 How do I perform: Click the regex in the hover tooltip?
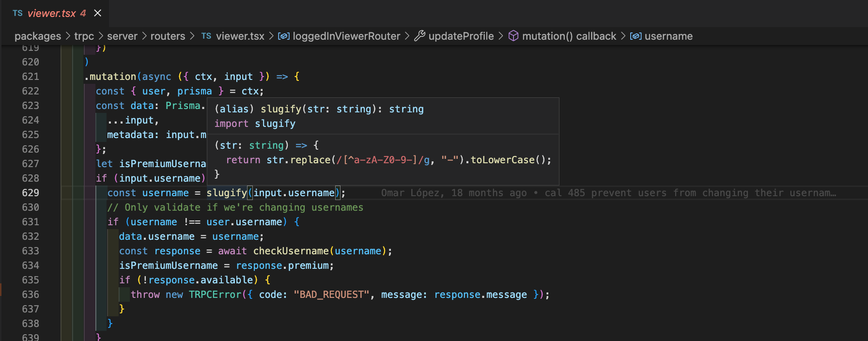coord(384,160)
